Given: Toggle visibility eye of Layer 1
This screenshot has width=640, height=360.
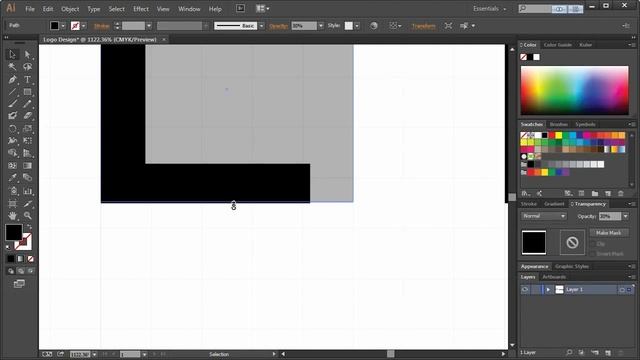Looking at the screenshot, I should 525,289.
